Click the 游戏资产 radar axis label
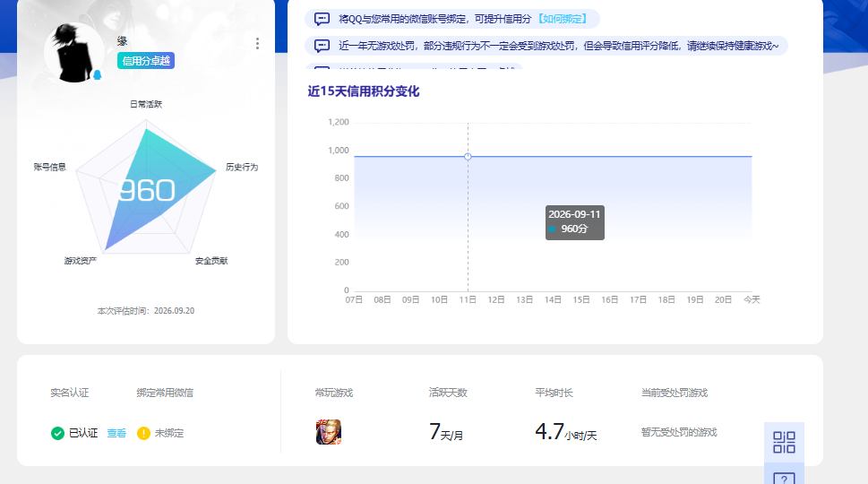Viewport: 868px width, 484px height. [x=81, y=260]
